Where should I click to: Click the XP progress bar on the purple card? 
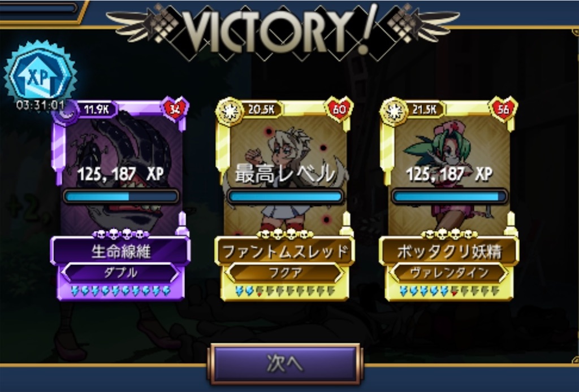(x=121, y=197)
